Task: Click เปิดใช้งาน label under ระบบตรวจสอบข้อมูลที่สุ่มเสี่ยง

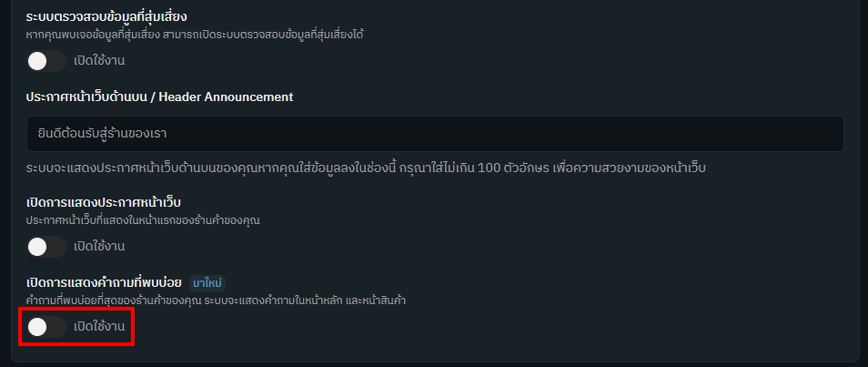Action: point(99,61)
